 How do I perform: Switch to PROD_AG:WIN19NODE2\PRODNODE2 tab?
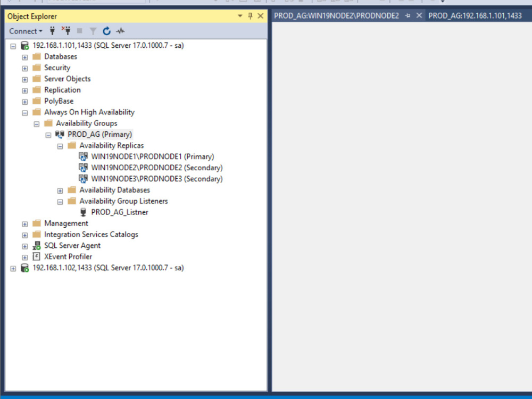click(x=337, y=15)
